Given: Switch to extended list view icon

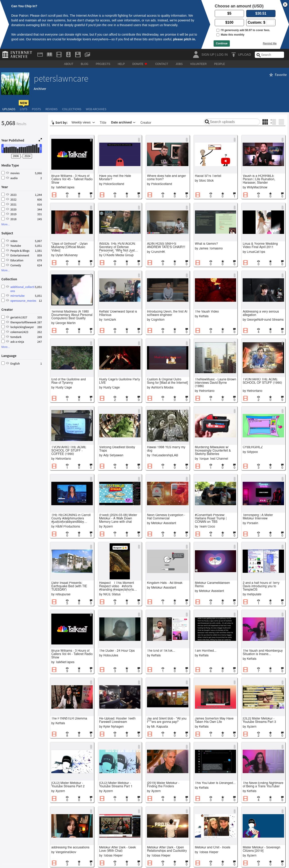Looking at the screenshot, I should point(273,122).
